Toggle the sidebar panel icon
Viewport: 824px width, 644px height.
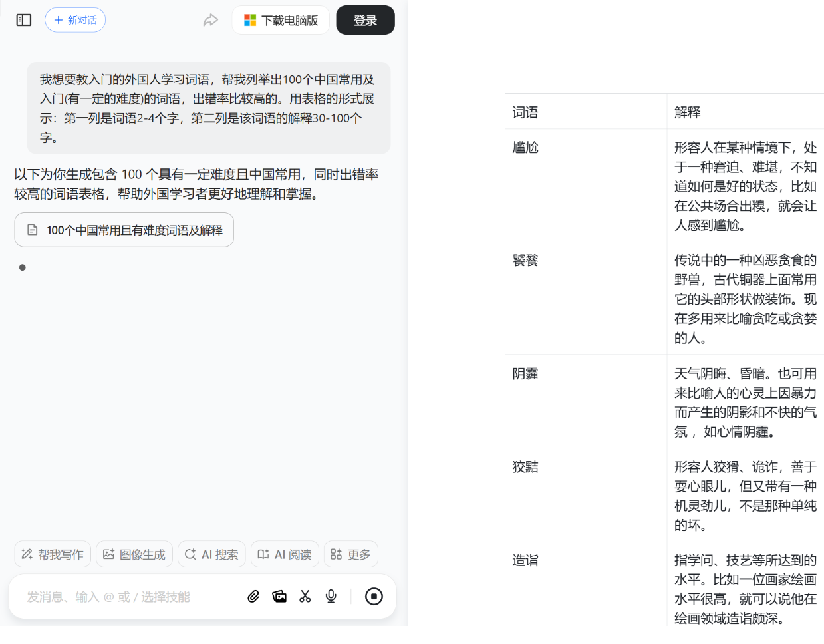pos(24,20)
